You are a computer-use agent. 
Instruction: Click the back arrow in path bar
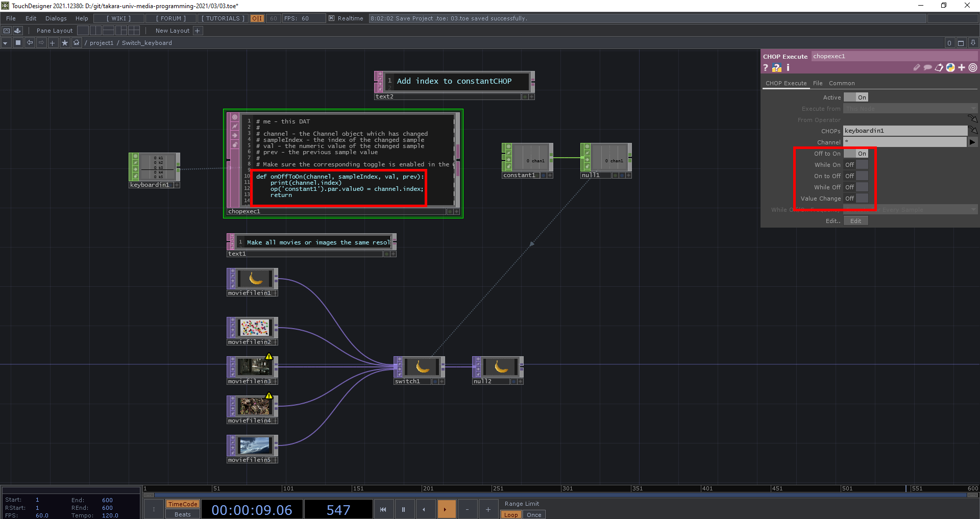click(30, 43)
